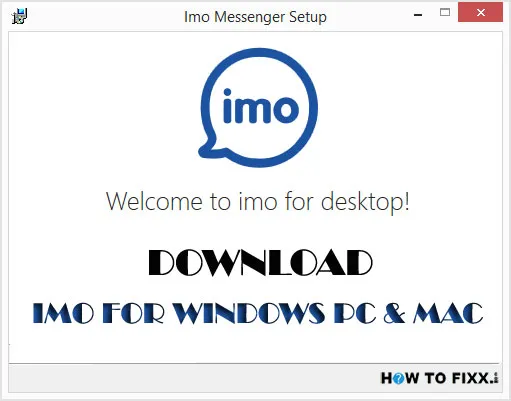Click the imo chat bubble logo
The image size is (511, 401).
(x=258, y=107)
